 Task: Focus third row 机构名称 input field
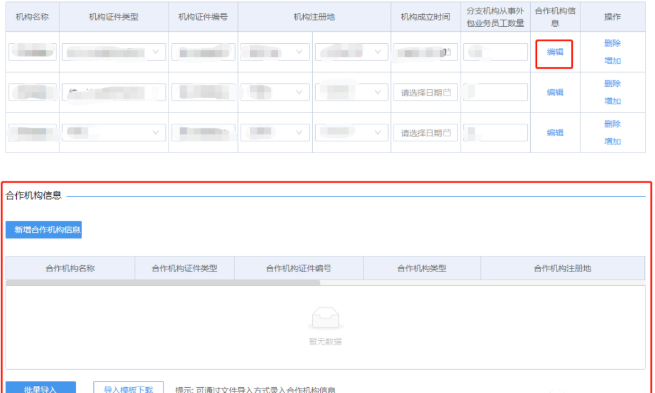coord(32,132)
